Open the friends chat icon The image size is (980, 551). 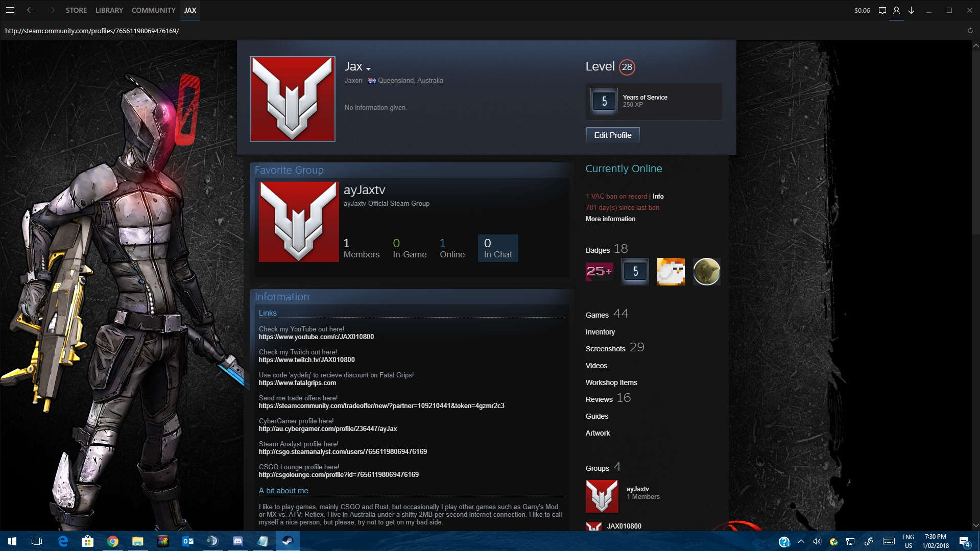[x=882, y=10]
